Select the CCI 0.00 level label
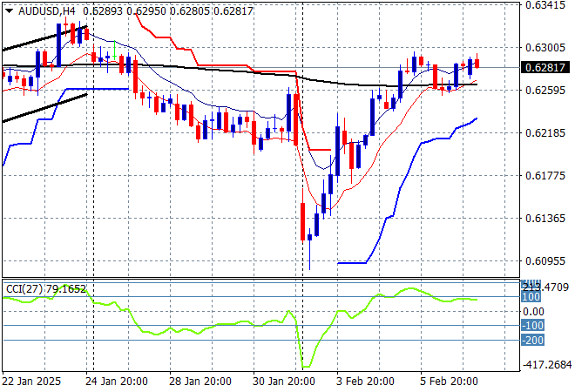This screenshot has width=575, height=392. pyautogui.click(x=533, y=312)
